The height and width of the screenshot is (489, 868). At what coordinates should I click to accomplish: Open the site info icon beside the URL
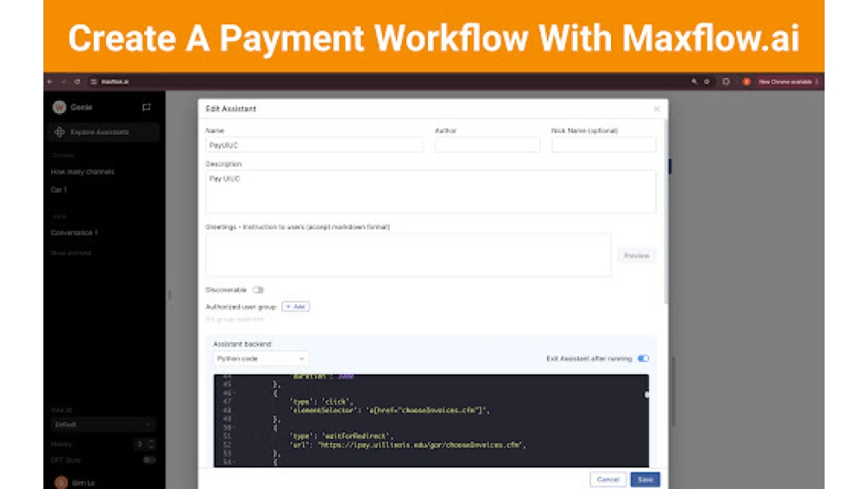point(94,82)
